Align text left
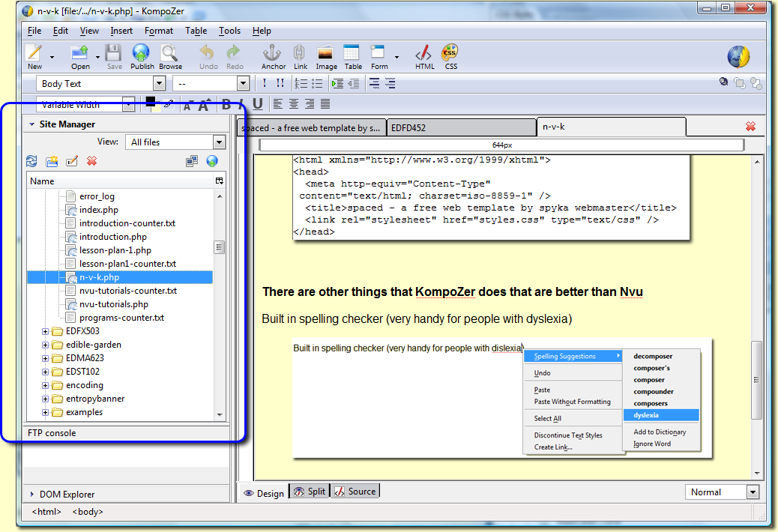This screenshot has width=778, height=532. tap(278, 103)
